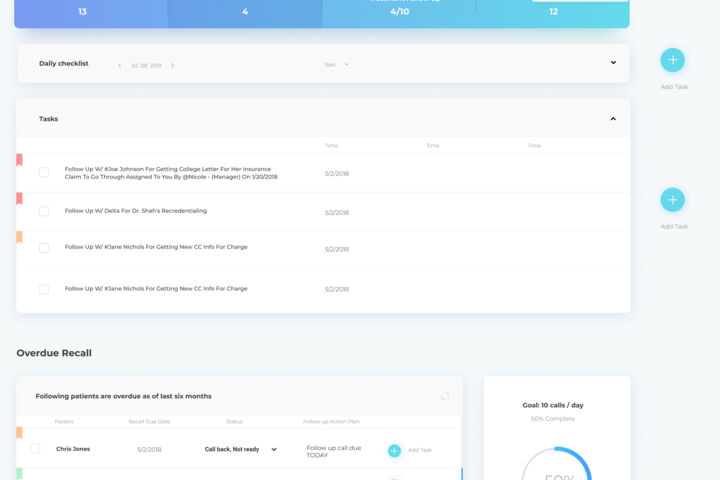Click the Overdue Recall heading
Viewport: 720px width, 480px height.
click(54, 353)
